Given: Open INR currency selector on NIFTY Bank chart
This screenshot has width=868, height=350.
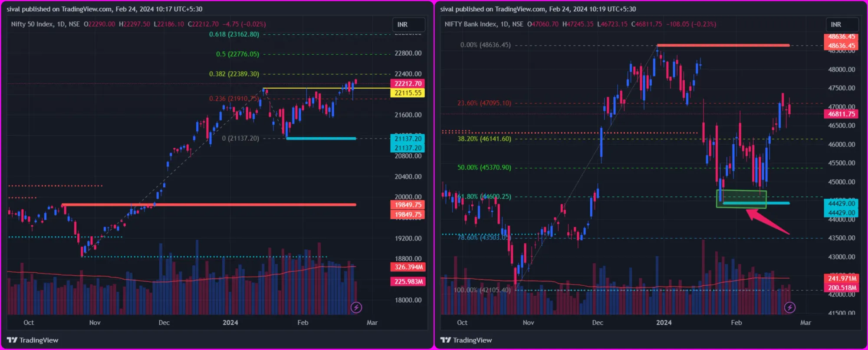Looking at the screenshot, I should click(842, 24).
